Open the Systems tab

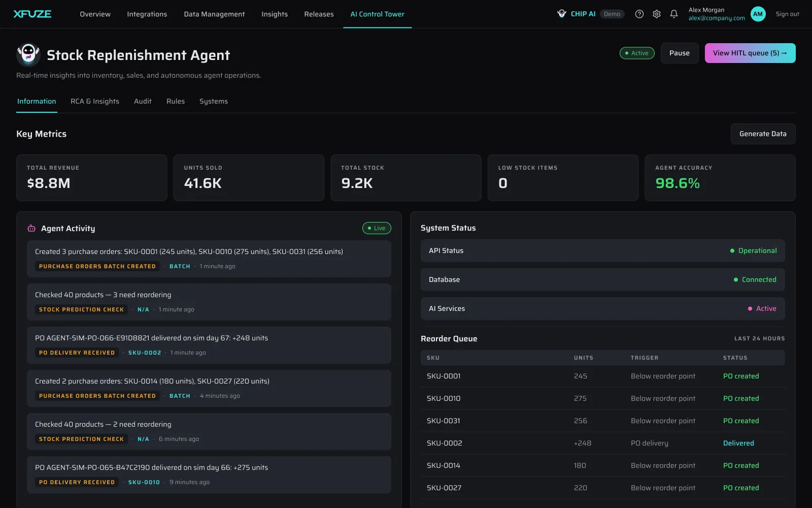[214, 101]
